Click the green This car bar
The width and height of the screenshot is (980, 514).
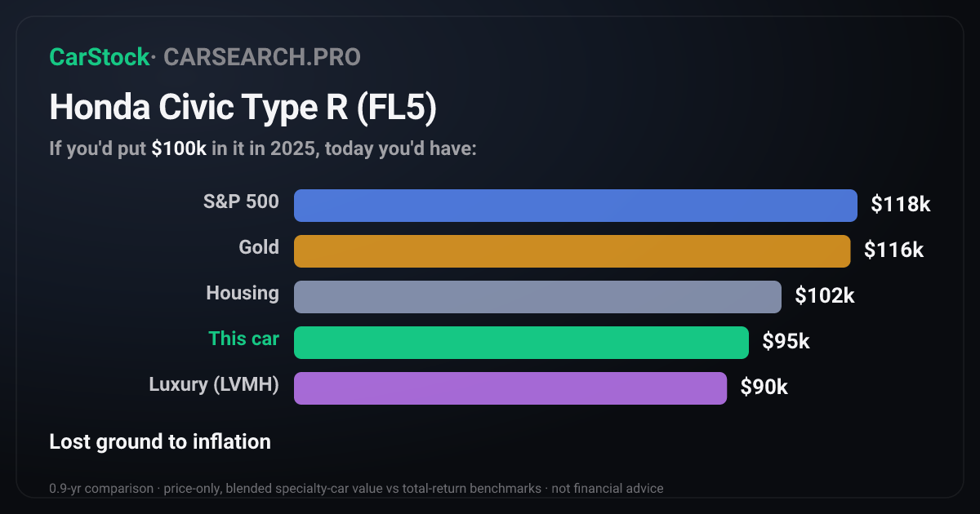(521, 343)
